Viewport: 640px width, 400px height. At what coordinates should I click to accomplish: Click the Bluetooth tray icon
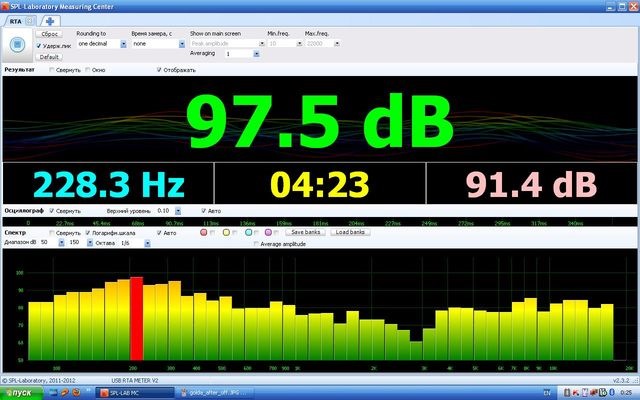click(x=613, y=393)
